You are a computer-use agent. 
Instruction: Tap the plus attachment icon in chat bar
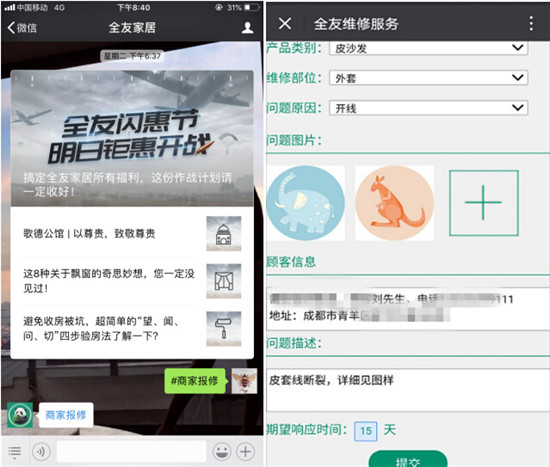pos(246,451)
